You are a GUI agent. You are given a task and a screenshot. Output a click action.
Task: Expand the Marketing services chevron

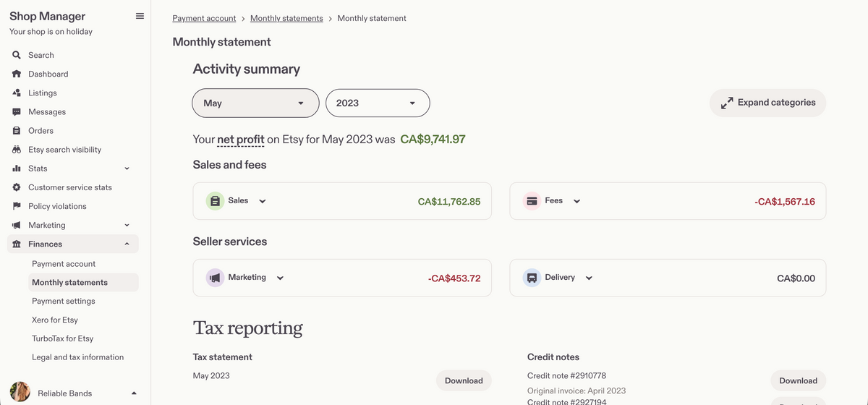[280, 278]
